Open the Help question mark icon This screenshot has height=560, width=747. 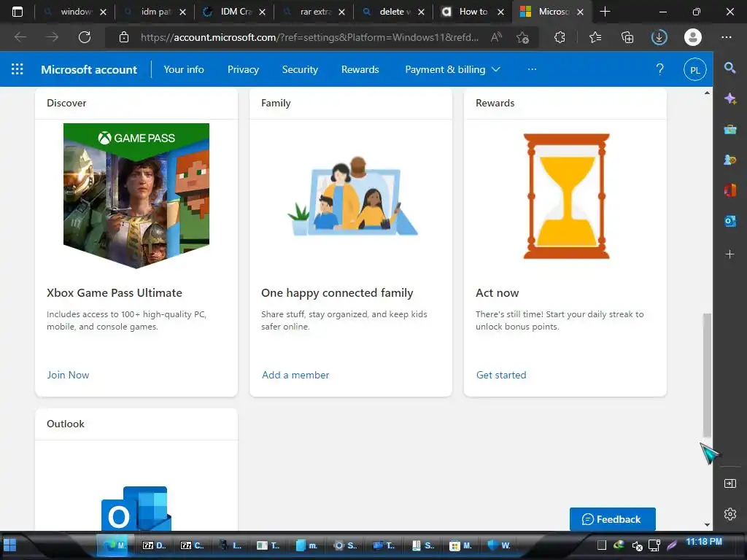pos(659,69)
